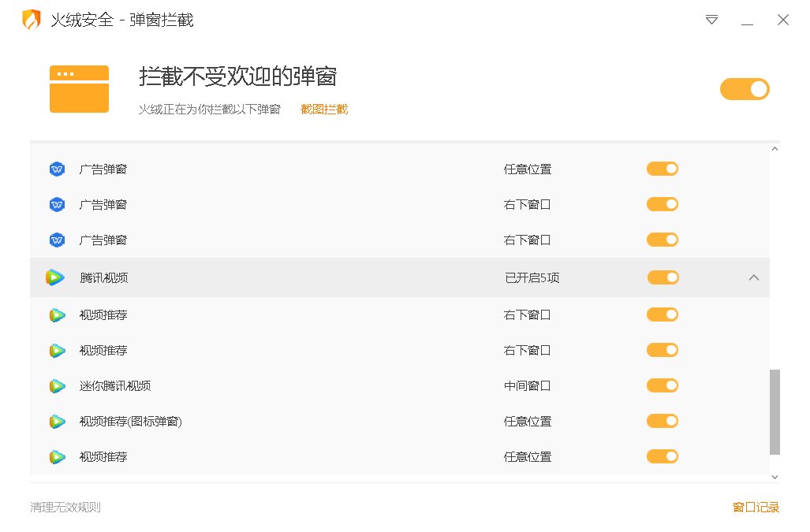Click the browser icon on third 广告弹窗 row

click(56, 240)
